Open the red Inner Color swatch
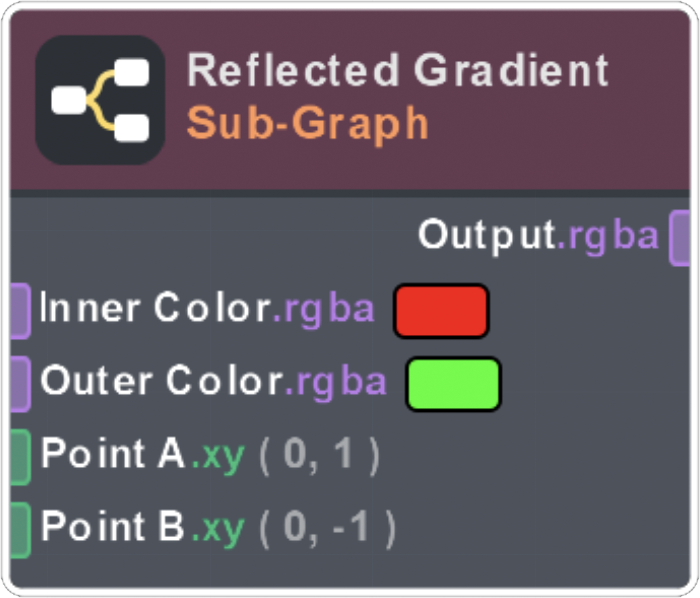 tap(441, 311)
